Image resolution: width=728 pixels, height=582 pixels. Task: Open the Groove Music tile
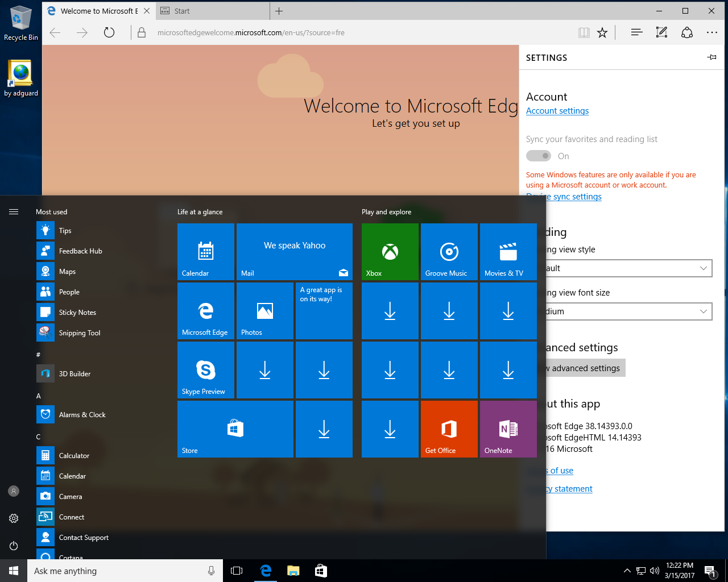(449, 252)
